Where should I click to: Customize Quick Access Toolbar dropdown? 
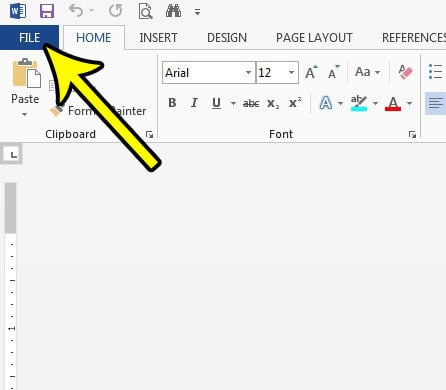pyautogui.click(x=198, y=12)
